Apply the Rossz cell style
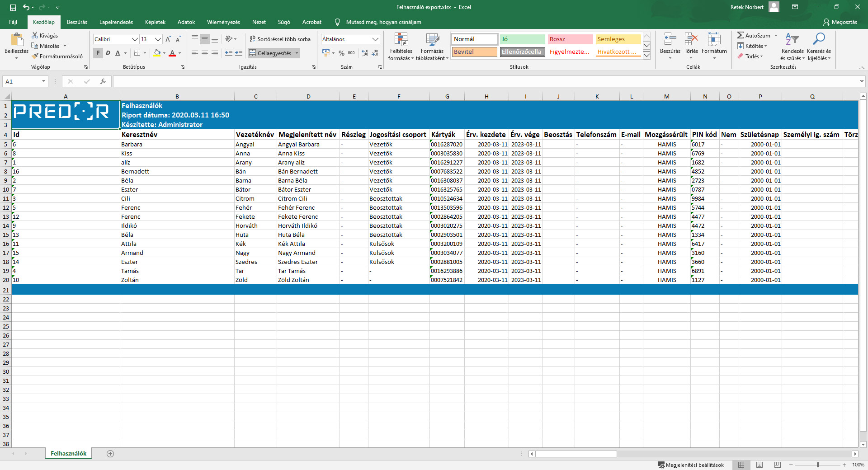Screen dimensions: 868x470 (x=570, y=39)
